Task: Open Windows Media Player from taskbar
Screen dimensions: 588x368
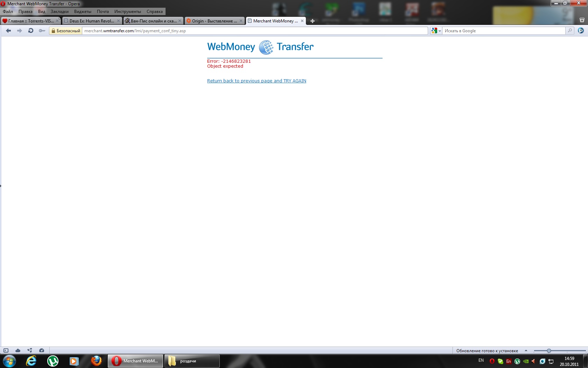Action: pyautogui.click(x=74, y=361)
